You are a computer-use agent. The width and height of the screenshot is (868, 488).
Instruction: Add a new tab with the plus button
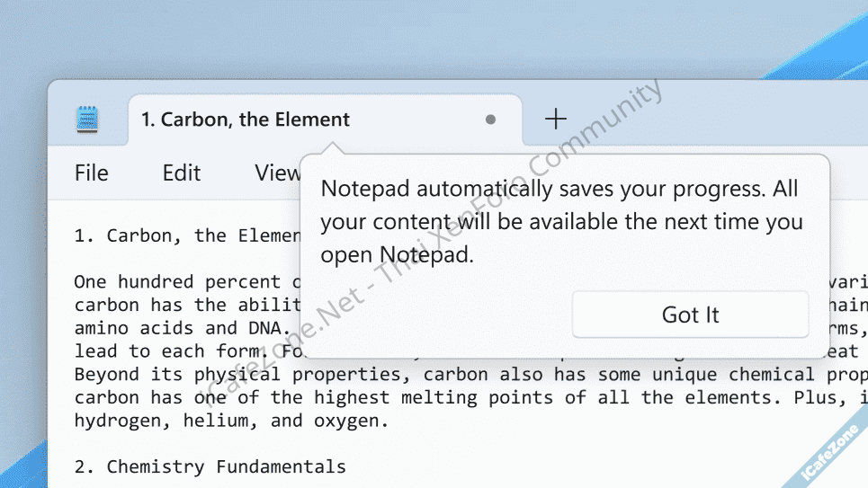click(x=556, y=119)
